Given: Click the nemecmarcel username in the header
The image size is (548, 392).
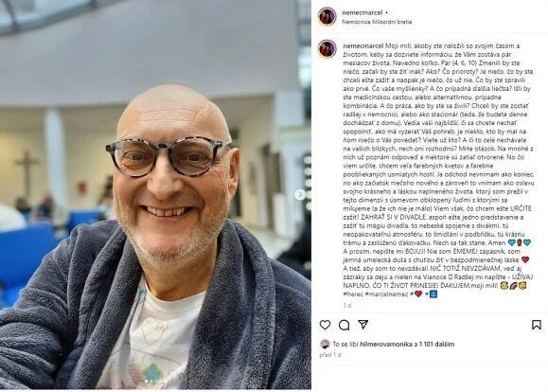Looking at the screenshot, I should (x=362, y=12).
